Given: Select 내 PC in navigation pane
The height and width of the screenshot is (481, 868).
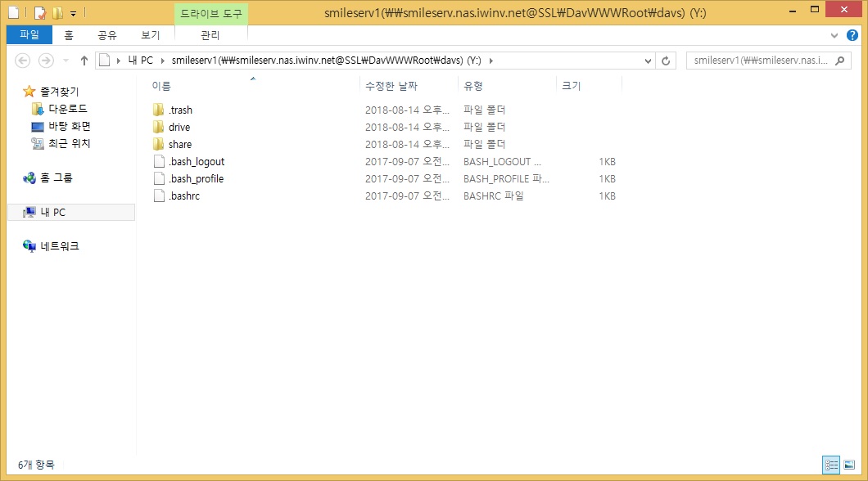Looking at the screenshot, I should (x=52, y=213).
